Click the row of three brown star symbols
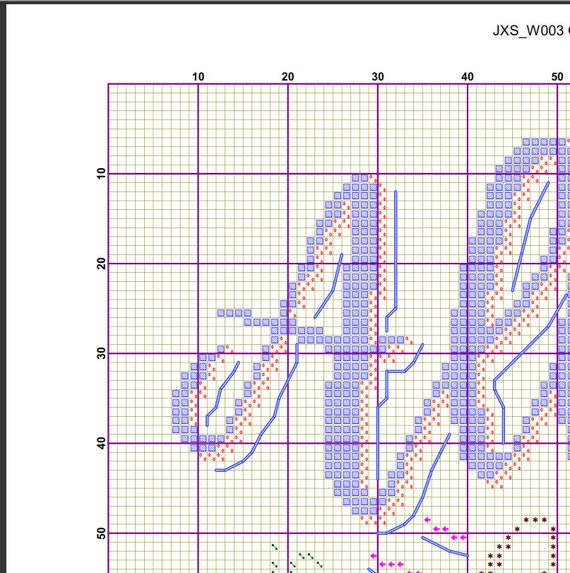This screenshot has height=573, width=570. [535, 520]
